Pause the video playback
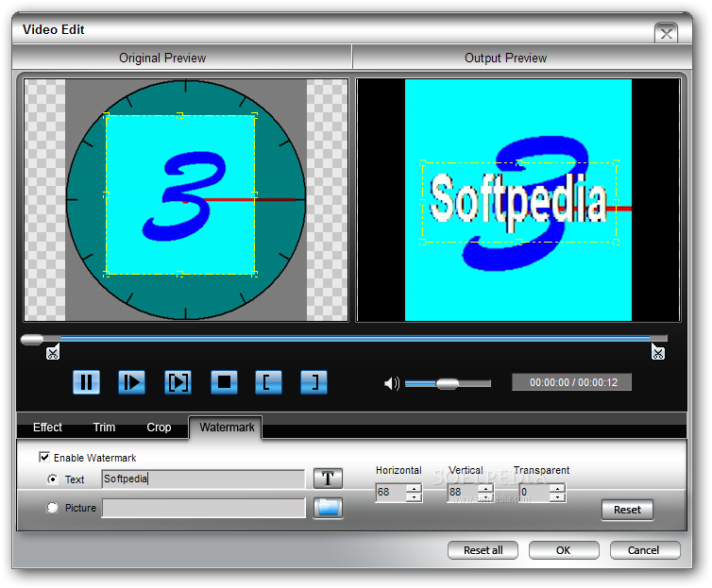Viewport: 712px width, 588px height. coord(86,382)
